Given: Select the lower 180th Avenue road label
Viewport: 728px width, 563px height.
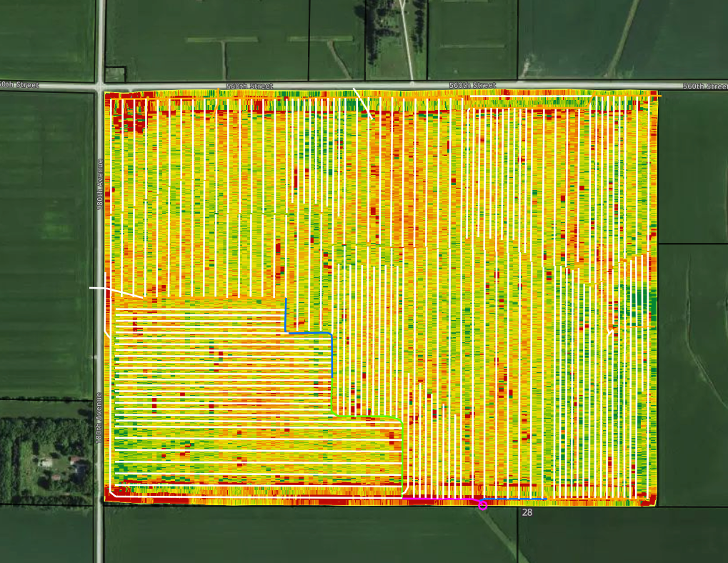Looking at the screenshot, I should 99,418.
